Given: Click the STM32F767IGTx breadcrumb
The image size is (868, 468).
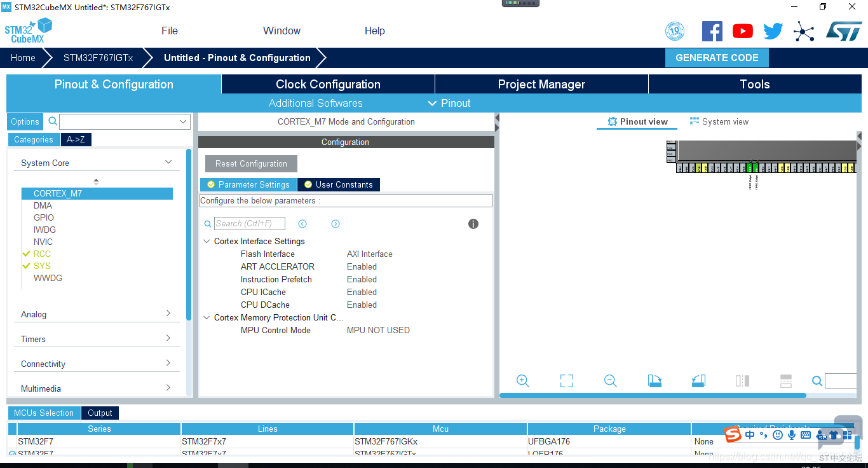Looking at the screenshot, I should [x=98, y=57].
